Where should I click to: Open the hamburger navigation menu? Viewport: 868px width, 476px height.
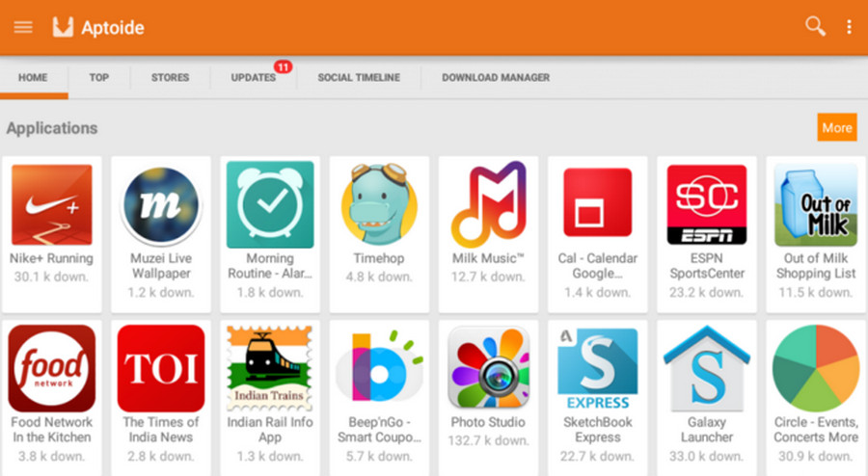pyautogui.click(x=22, y=27)
